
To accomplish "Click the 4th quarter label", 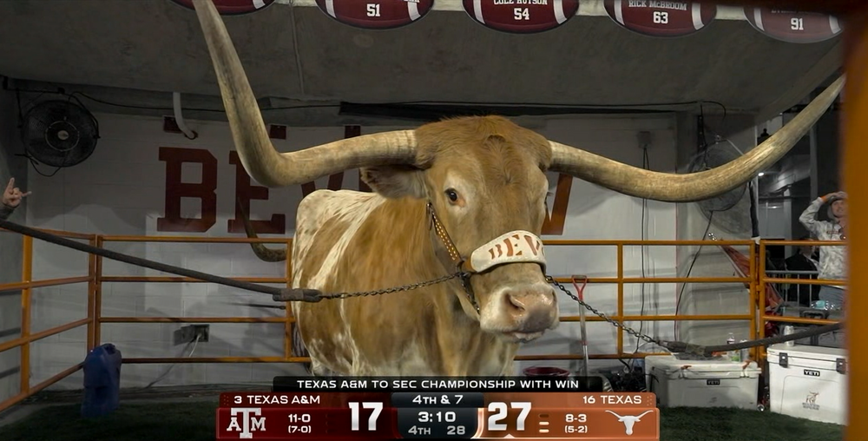I will [419, 430].
